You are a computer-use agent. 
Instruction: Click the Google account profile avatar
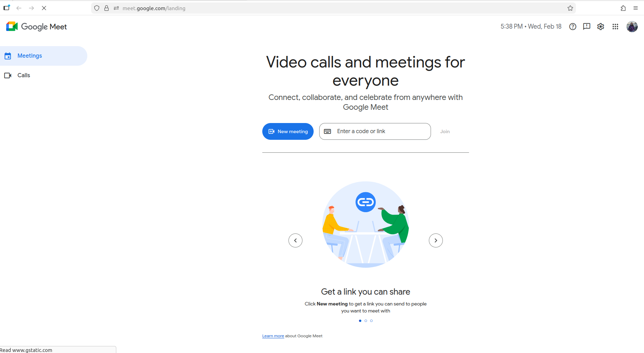(632, 27)
